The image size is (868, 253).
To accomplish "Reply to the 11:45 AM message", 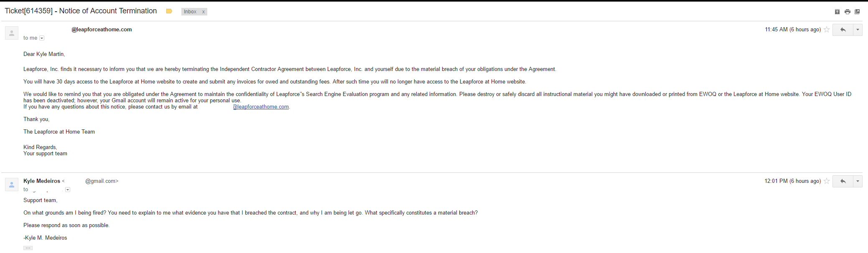I will 843,30.
